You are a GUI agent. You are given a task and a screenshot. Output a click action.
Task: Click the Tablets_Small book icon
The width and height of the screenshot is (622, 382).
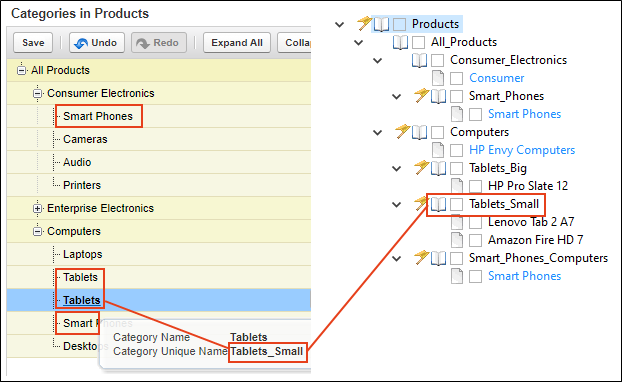click(x=438, y=204)
